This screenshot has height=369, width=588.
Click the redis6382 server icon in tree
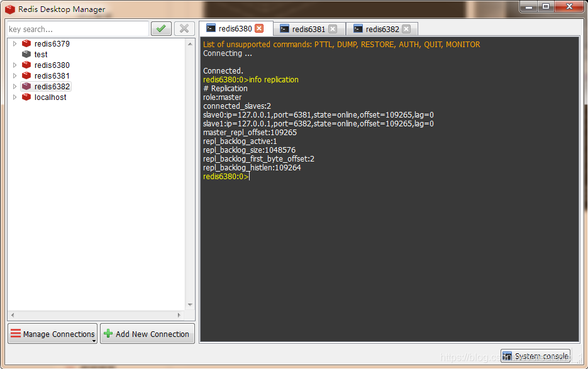pyautogui.click(x=26, y=86)
